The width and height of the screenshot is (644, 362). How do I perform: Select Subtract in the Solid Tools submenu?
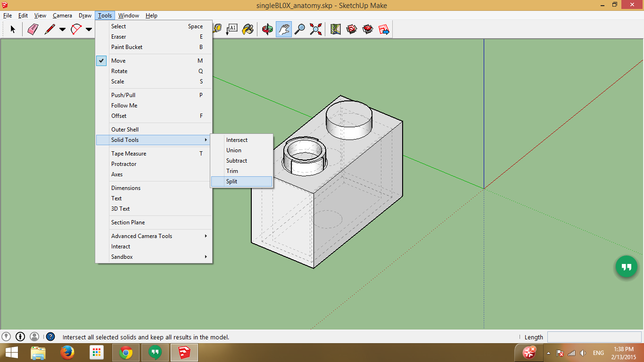coord(237,161)
